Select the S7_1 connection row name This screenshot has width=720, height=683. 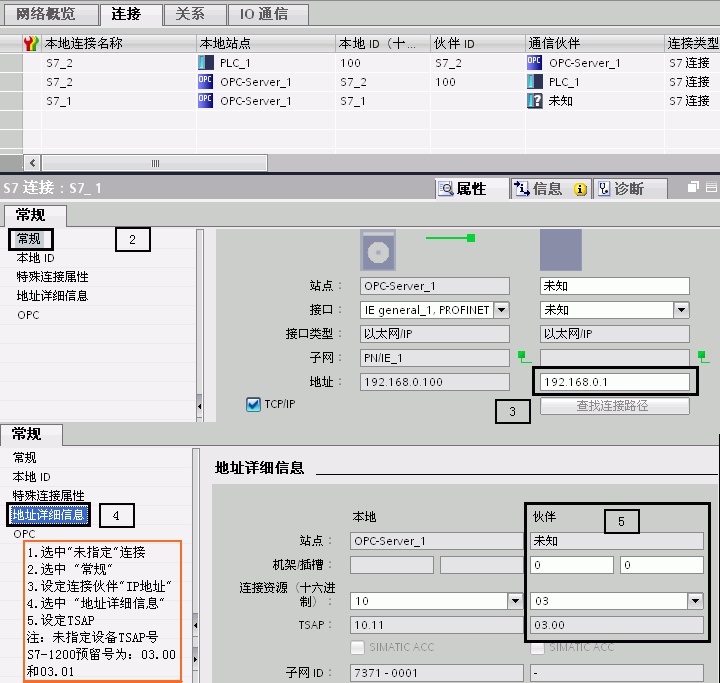[x=59, y=101]
